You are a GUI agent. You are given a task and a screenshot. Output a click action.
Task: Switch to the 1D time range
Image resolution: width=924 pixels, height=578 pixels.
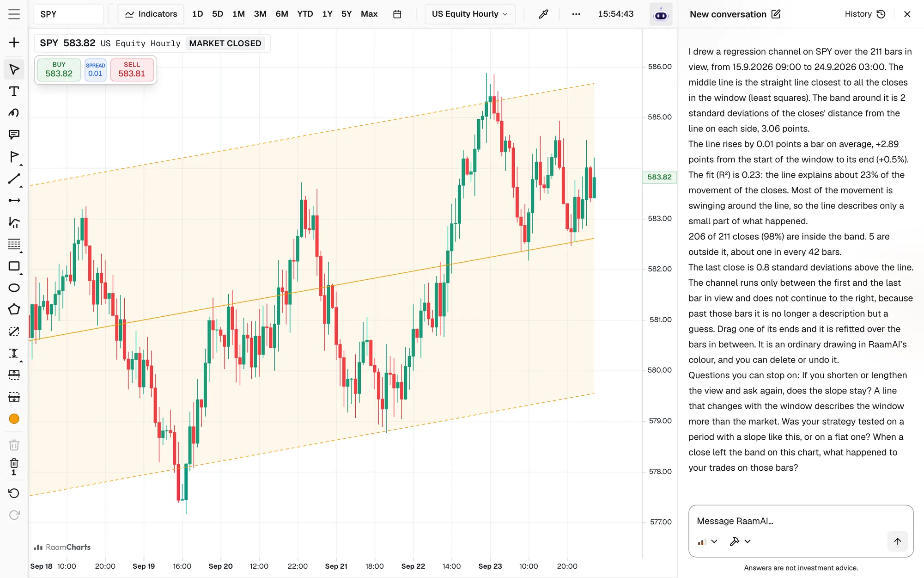[197, 14]
